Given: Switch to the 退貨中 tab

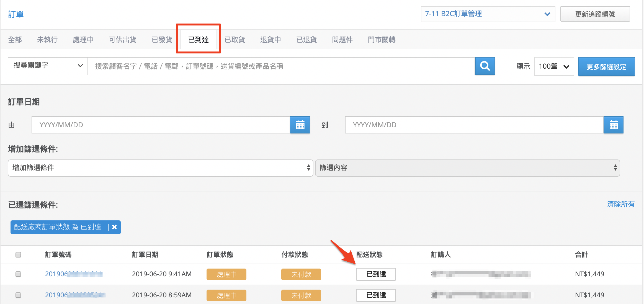Looking at the screenshot, I should coord(271,40).
